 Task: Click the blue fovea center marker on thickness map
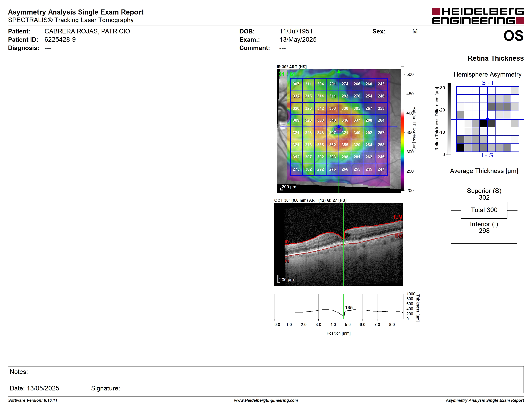[x=339, y=127]
